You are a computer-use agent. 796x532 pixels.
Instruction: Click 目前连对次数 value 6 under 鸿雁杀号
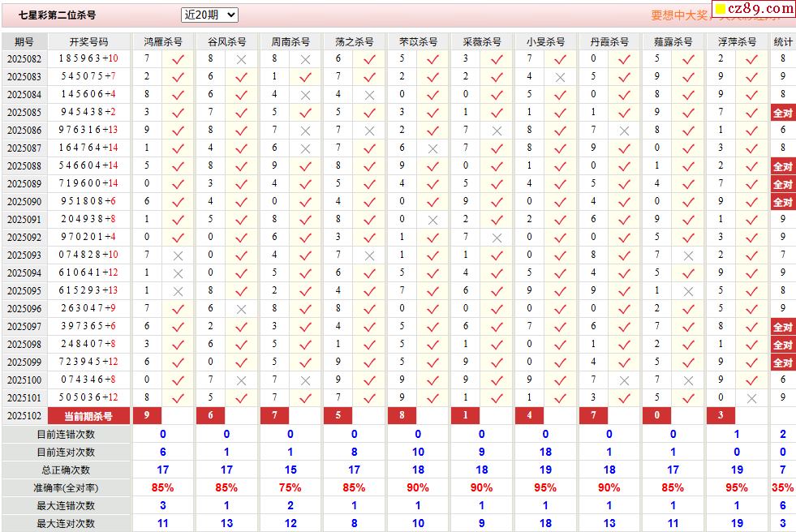click(x=163, y=453)
